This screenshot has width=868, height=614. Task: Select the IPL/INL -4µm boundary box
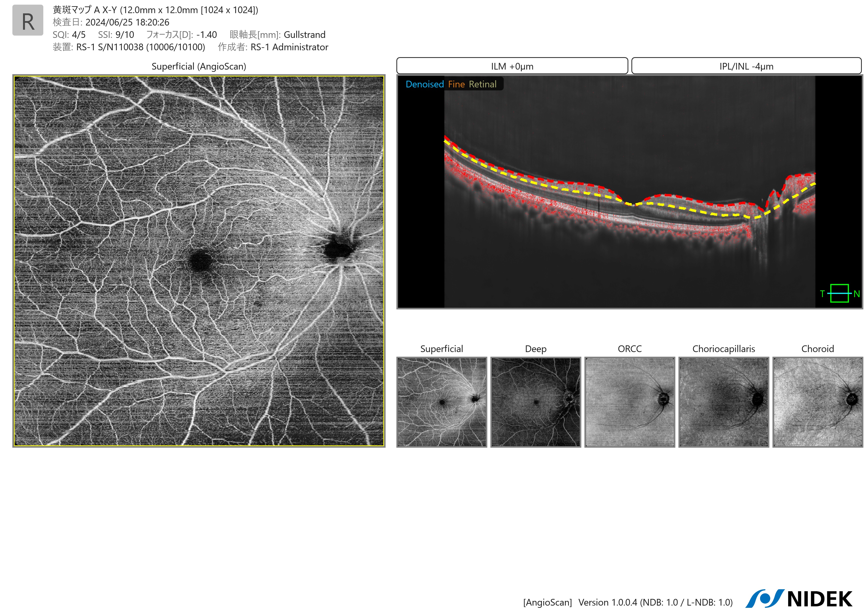pos(746,66)
